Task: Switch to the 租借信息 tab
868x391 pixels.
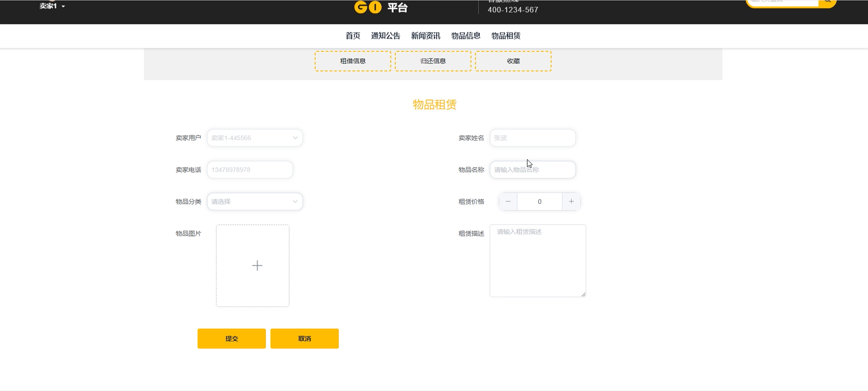Action: tap(352, 61)
